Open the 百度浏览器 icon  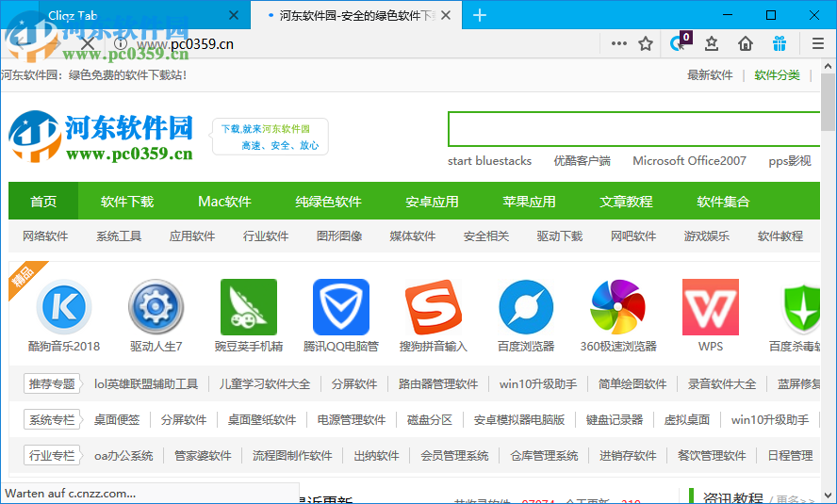[x=526, y=307]
